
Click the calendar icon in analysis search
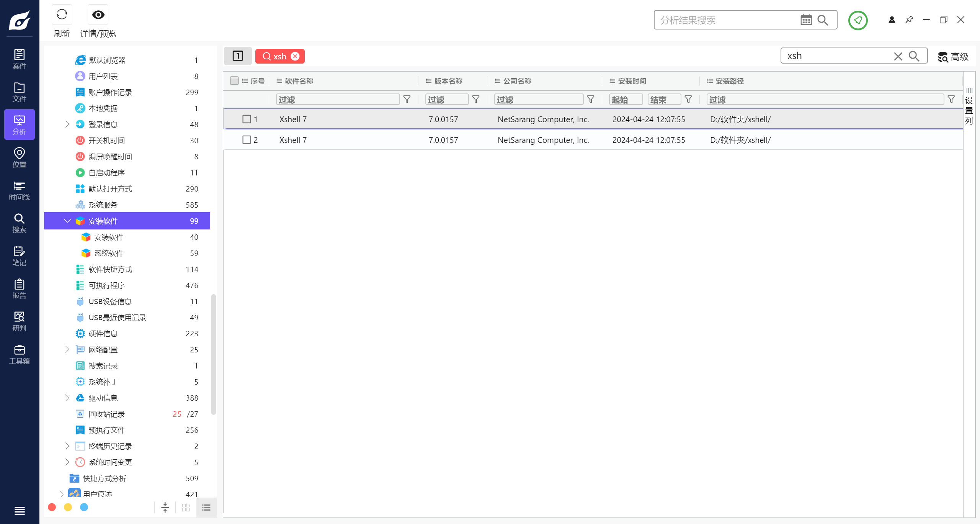[x=806, y=20]
